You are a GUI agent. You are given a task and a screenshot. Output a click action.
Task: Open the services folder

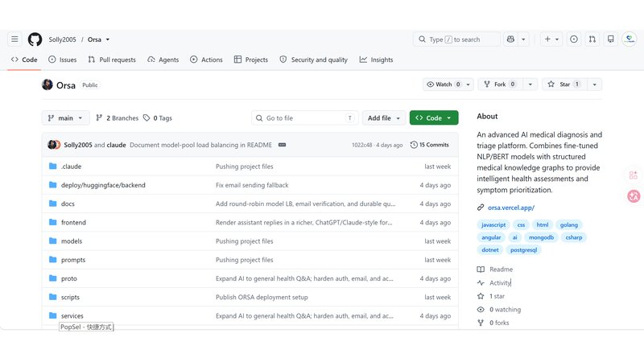tap(72, 315)
